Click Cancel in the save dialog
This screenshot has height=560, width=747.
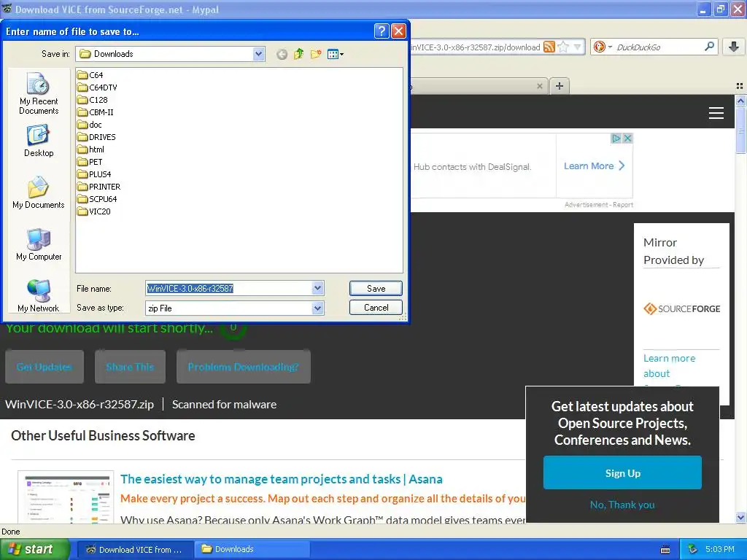tap(376, 308)
